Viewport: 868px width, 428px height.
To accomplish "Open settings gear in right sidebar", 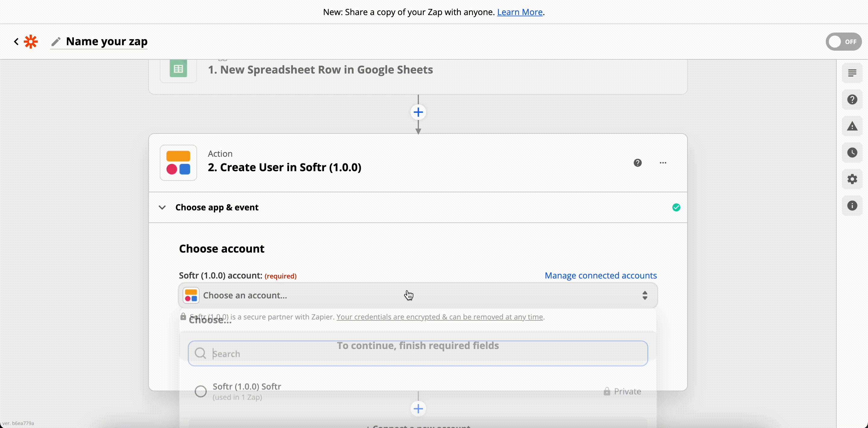I will [852, 179].
